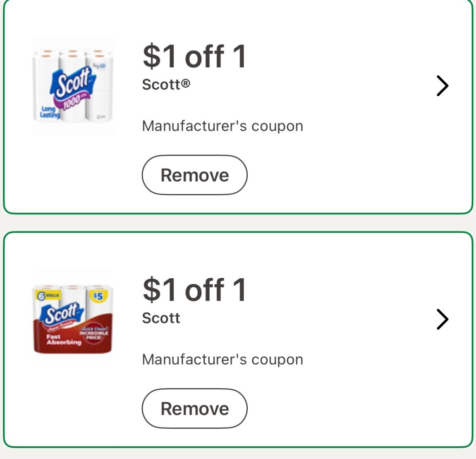Remove the Scott paper towels coupon
476x459 pixels.
(194, 409)
